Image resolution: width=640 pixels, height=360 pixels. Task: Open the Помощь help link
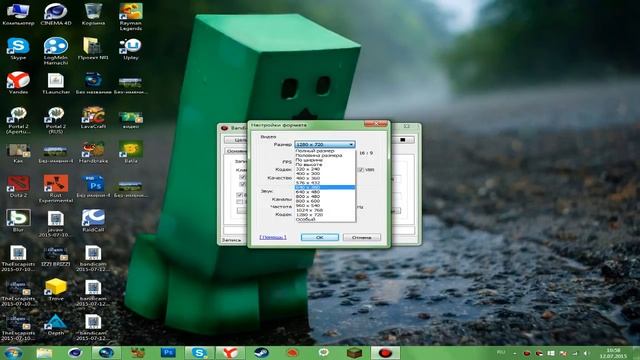click(273, 237)
